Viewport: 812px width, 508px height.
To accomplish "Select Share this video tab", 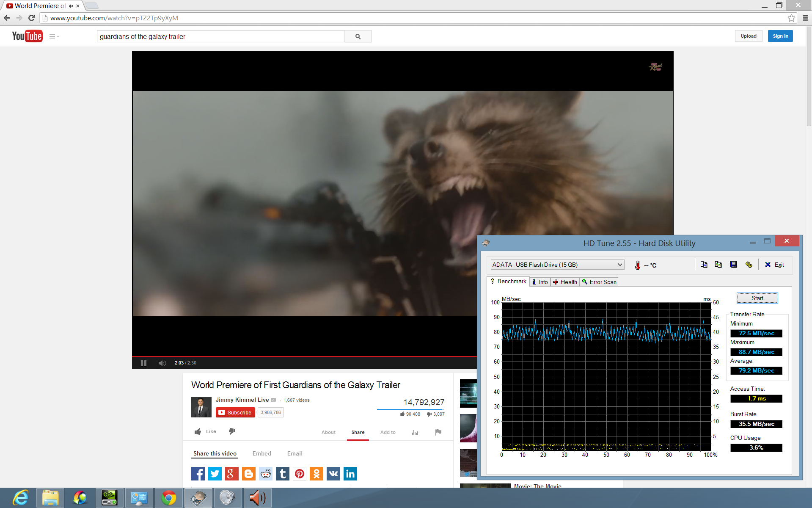I will click(215, 453).
